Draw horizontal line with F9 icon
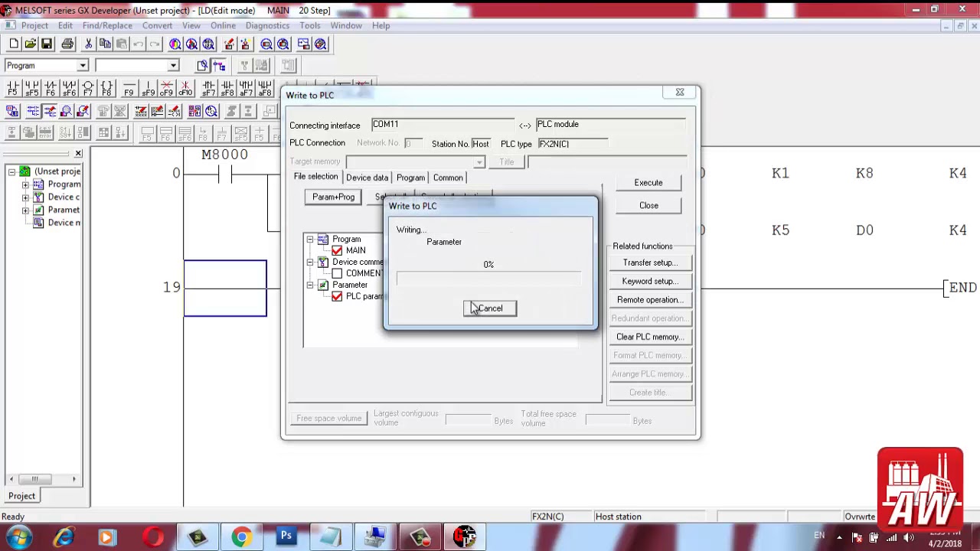 coord(129,89)
